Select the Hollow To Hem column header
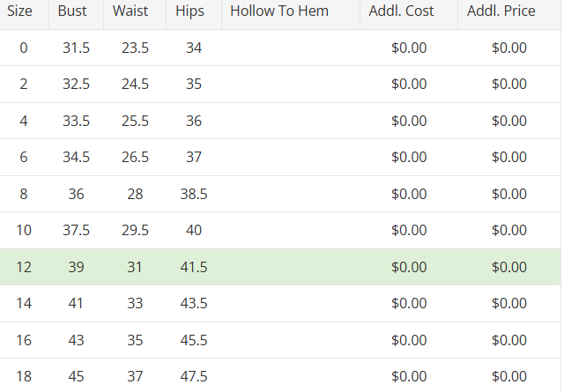Viewport: 564px width, 392px height. [x=279, y=11]
